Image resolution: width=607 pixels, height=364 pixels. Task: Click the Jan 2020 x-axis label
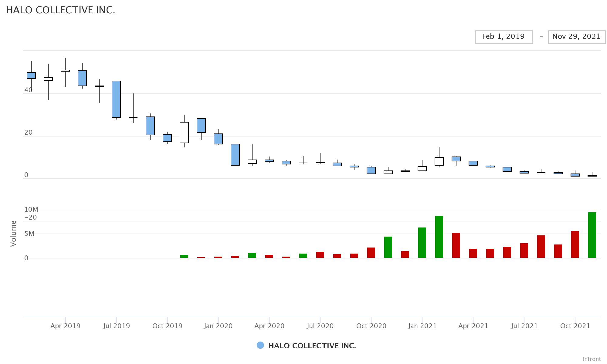[218, 326]
